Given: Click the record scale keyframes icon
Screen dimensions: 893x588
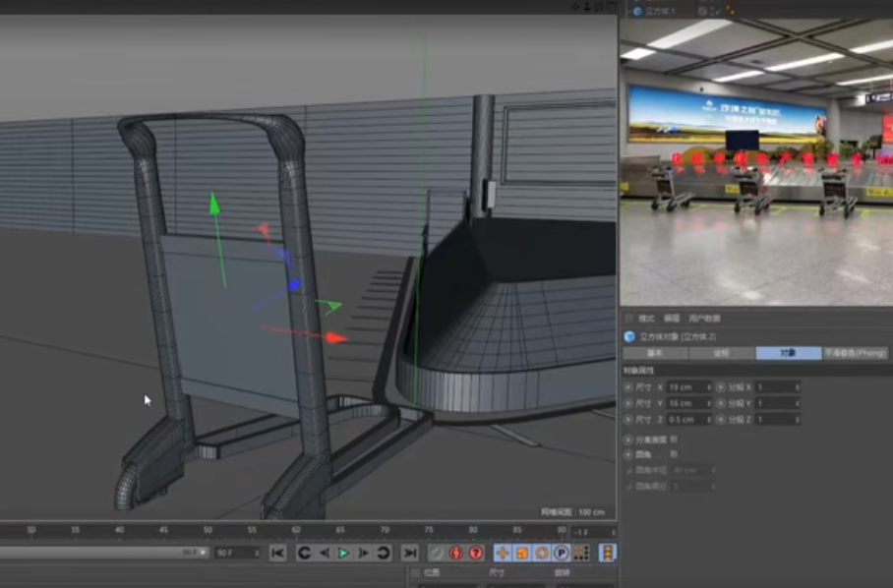Looking at the screenshot, I should pyautogui.click(x=520, y=553).
